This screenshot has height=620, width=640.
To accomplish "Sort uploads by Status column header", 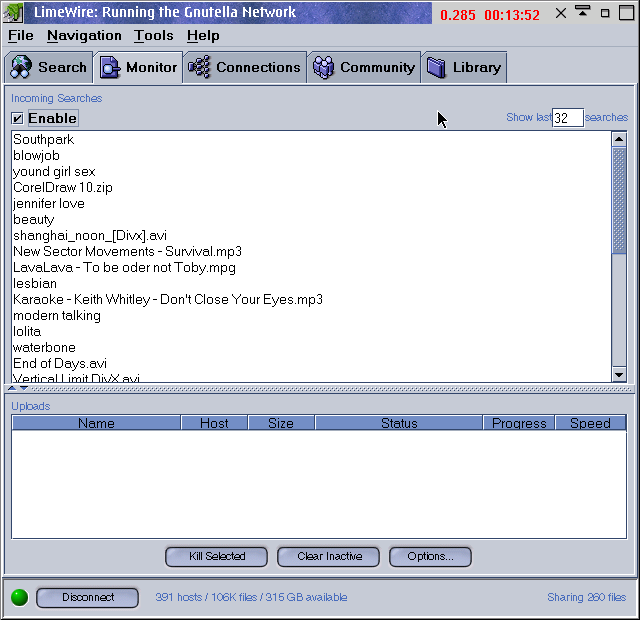I will point(399,423).
